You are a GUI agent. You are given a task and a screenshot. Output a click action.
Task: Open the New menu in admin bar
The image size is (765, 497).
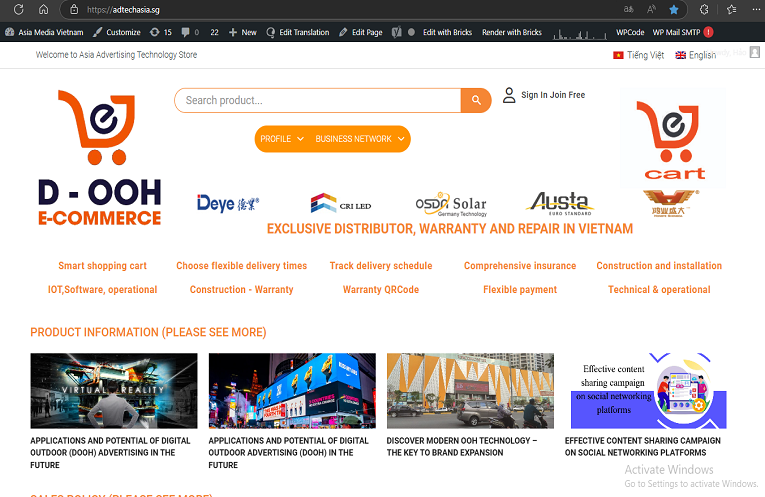click(x=242, y=32)
